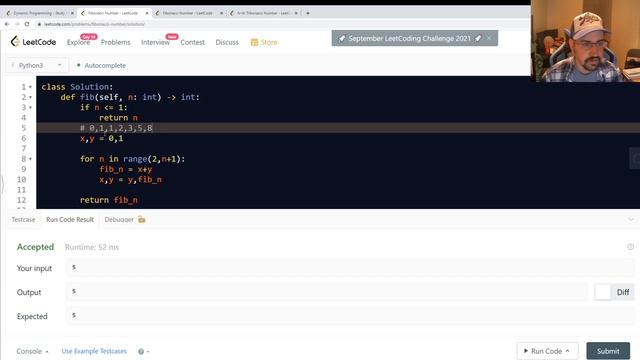Click the LeetCode logo
Image resolution: width=640 pixels, height=360 pixels.
click(x=33, y=42)
